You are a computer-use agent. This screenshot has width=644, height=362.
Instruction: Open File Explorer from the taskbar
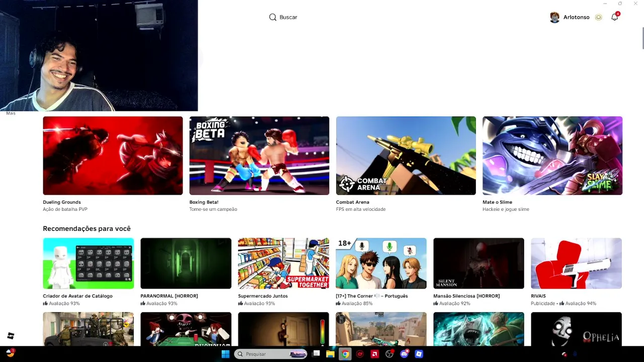[x=330, y=354]
